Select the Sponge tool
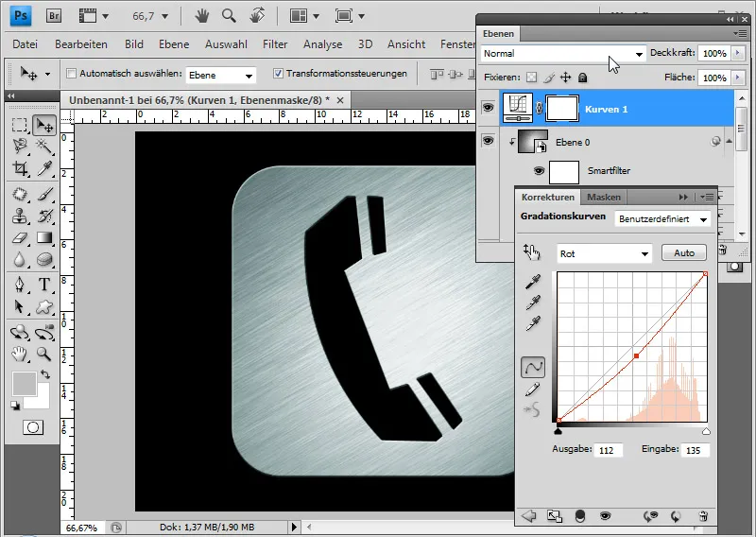 [44, 260]
